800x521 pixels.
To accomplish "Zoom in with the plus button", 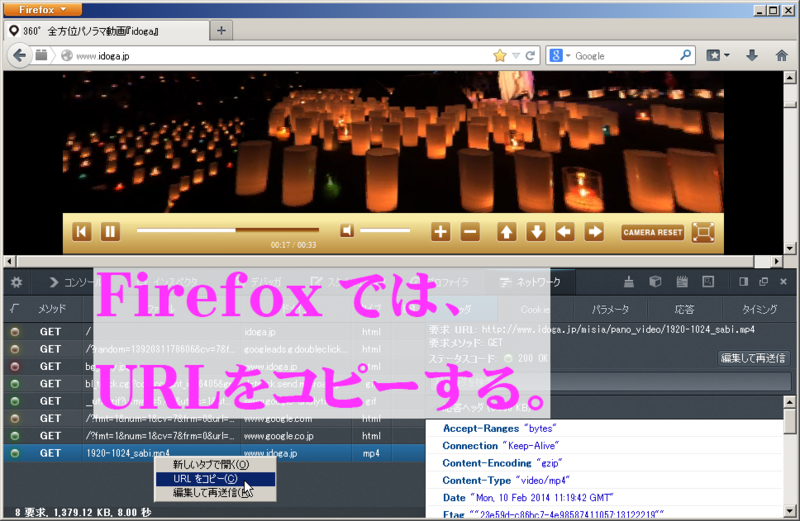I will [440, 232].
